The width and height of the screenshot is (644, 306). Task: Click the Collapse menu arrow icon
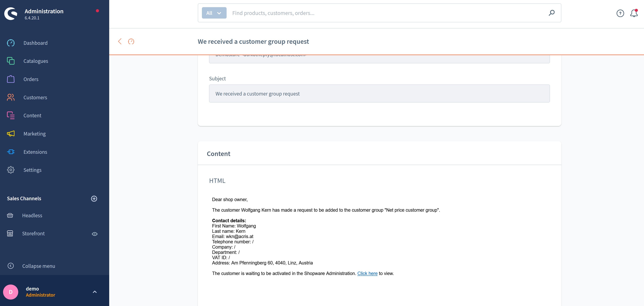tap(11, 266)
